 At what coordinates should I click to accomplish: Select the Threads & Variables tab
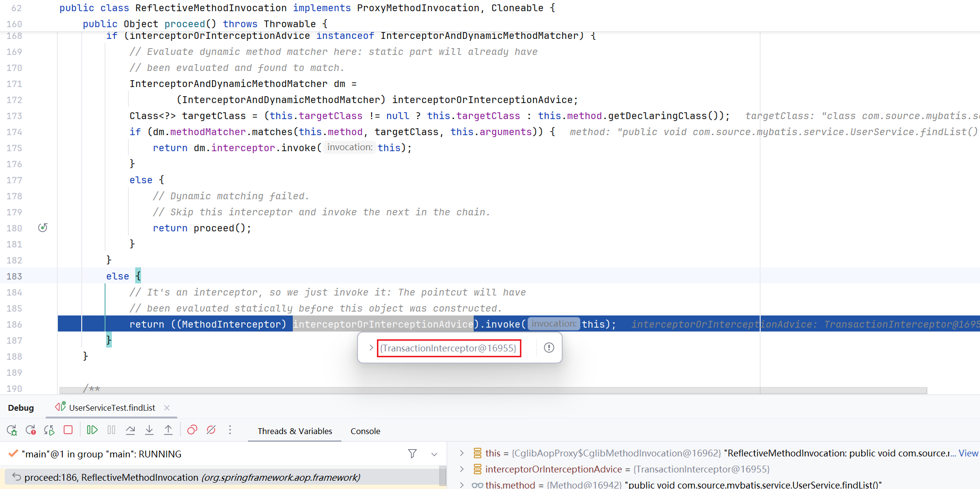[x=295, y=431]
